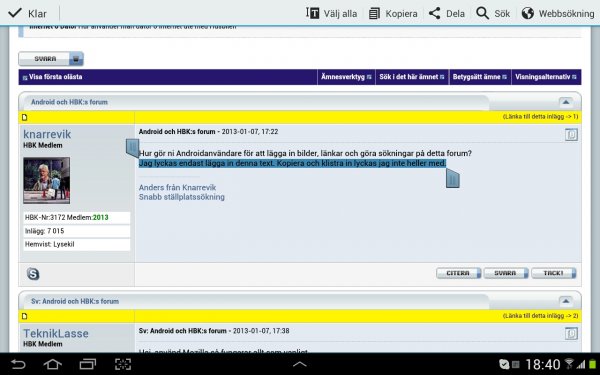
Task: Tap the battery status icon
Action: pyautogui.click(x=593, y=364)
